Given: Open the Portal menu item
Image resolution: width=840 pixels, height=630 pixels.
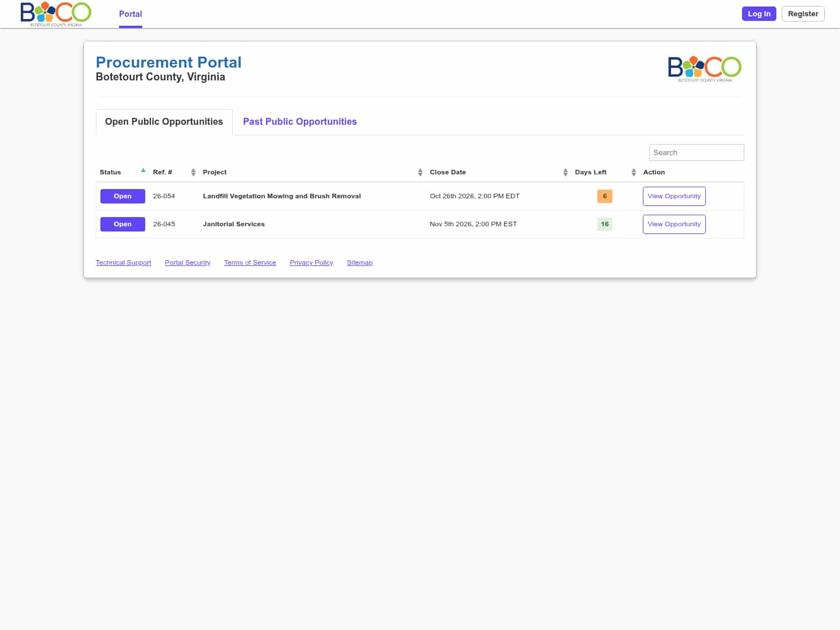Looking at the screenshot, I should (131, 14).
